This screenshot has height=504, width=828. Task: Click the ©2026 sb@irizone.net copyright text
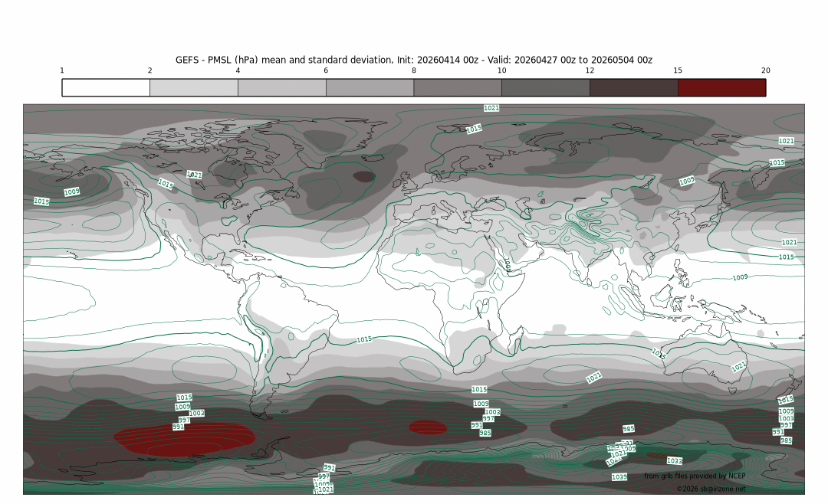[710, 489]
